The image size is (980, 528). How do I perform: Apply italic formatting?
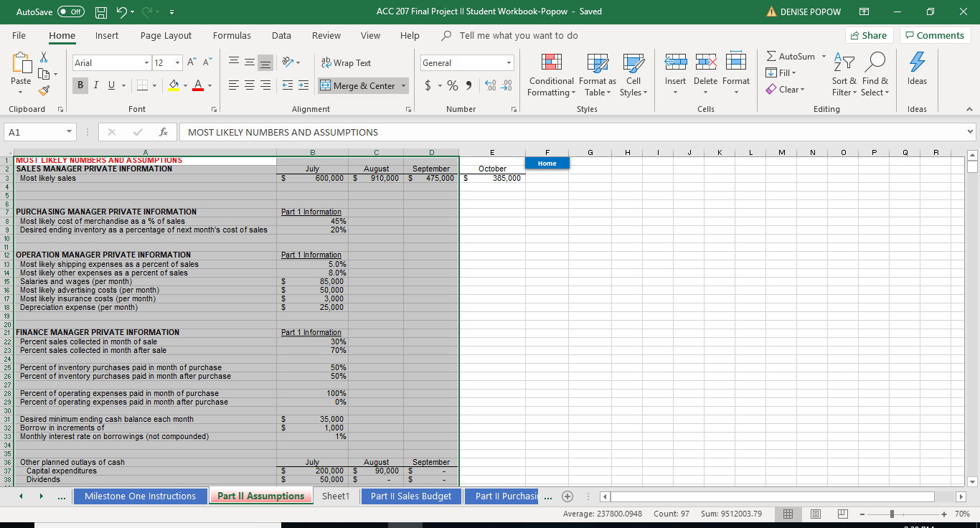95,85
